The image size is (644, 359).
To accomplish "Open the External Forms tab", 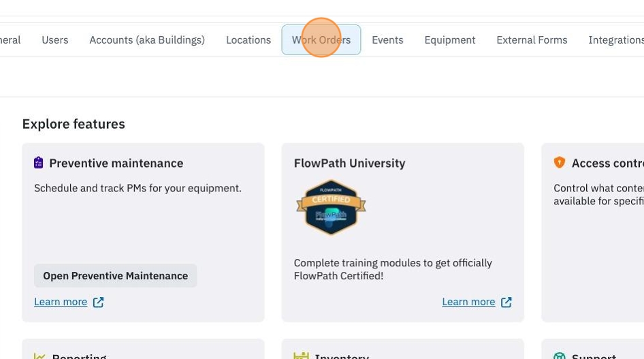I will point(532,40).
